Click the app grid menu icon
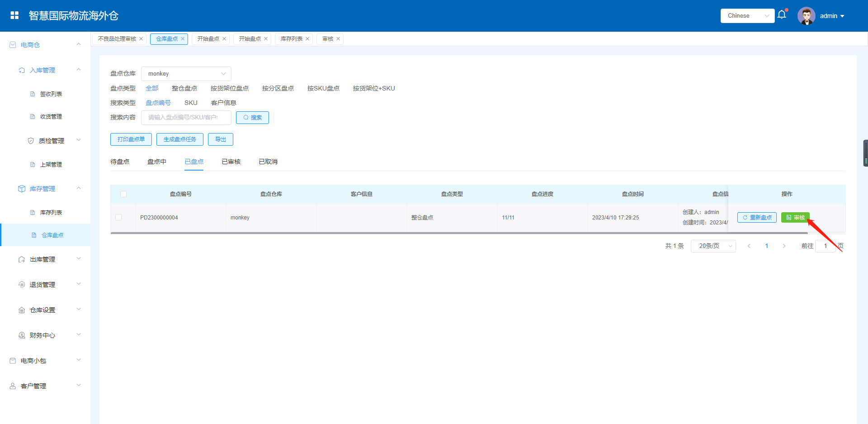Viewport: 868px width, 424px height. 14,15
